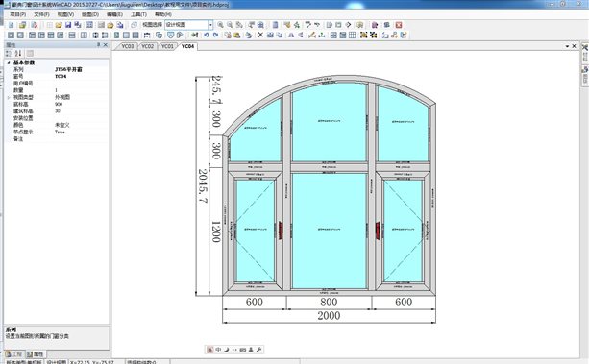589x364 pixels.
Task: Click the 800 middle width dimension
Action: [329, 302]
